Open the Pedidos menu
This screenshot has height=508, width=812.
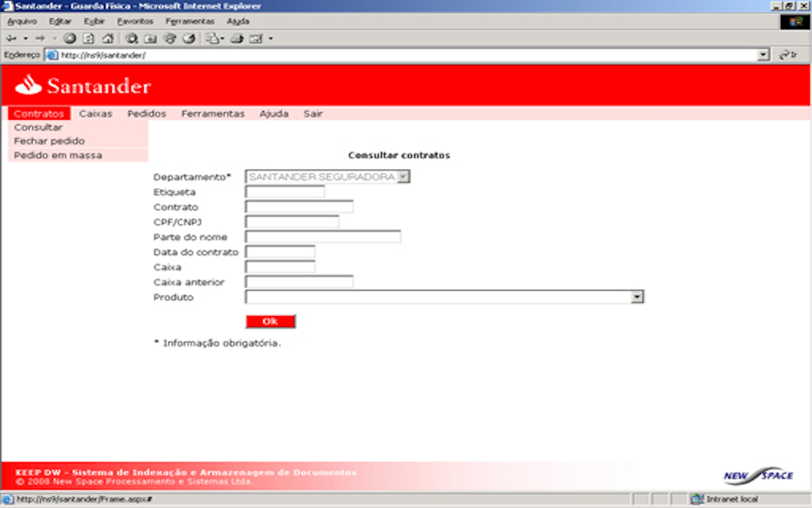click(x=147, y=113)
